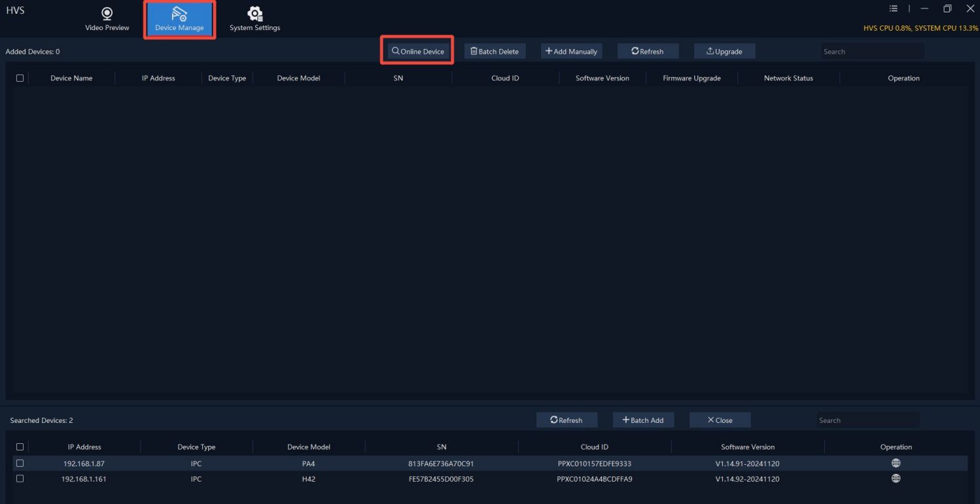This screenshot has width=980, height=504.
Task: Open web globe icon for 192.168.1.161
Action: click(x=896, y=479)
